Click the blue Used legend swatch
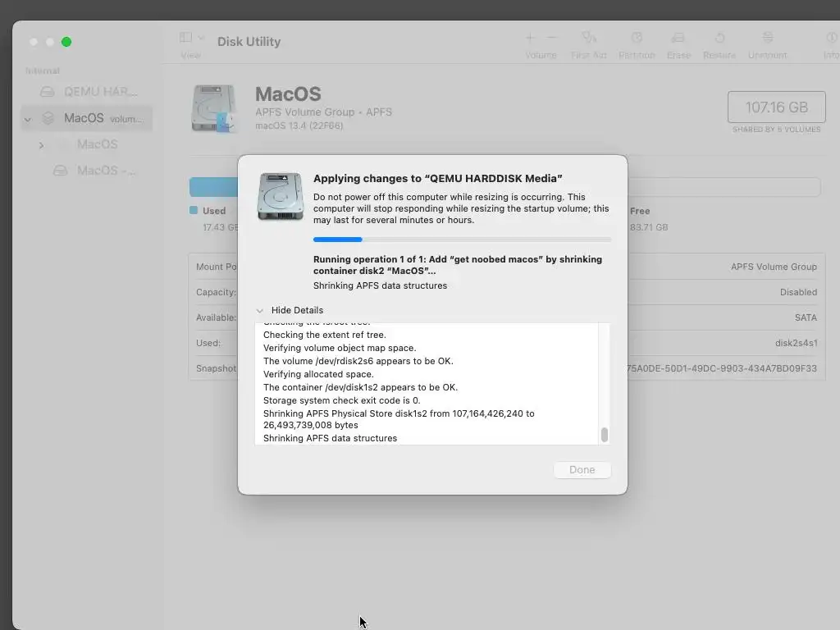Image resolution: width=840 pixels, height=630 pixels. pyautogui.click(x=194, y=211)
